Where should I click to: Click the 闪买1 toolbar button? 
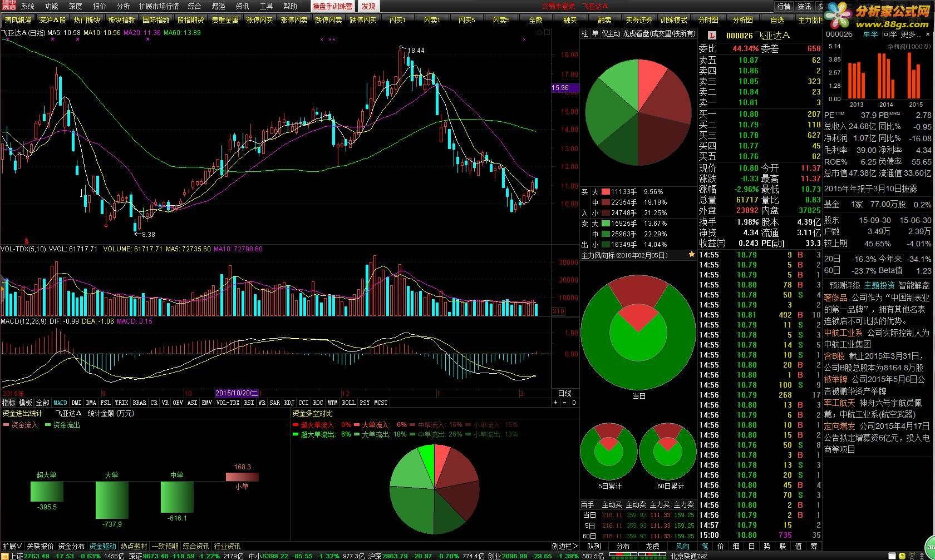coord(397,20)
